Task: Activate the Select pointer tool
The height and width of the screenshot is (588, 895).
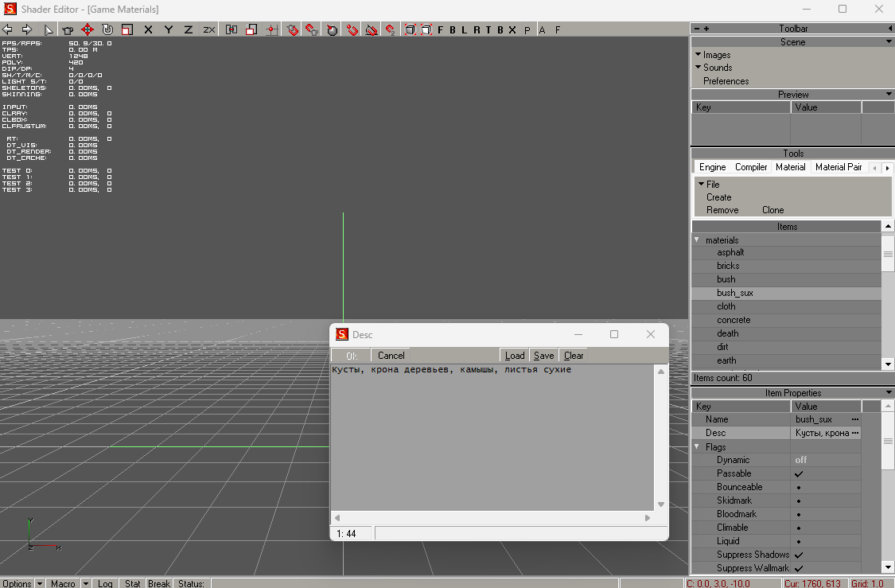Action: 49,29
